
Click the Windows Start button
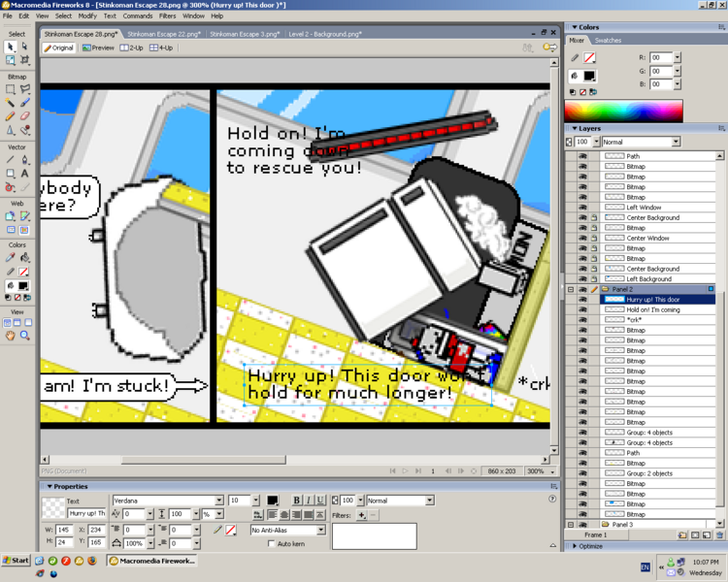pos(16,561)
